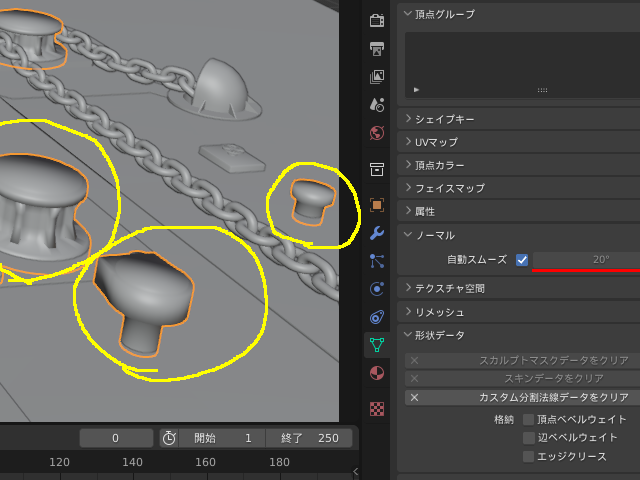
Task: Collapse the ノーマル panel
Action: pos(518,235)
